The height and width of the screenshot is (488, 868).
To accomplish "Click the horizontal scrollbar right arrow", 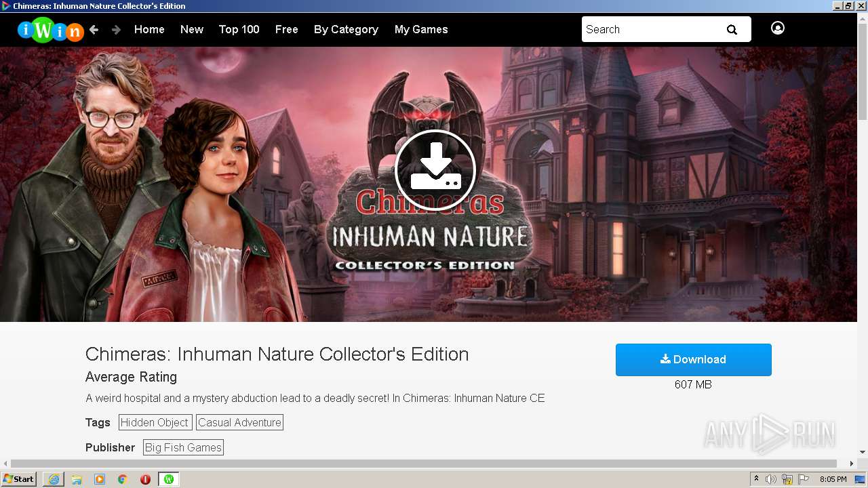I will 852,464.
